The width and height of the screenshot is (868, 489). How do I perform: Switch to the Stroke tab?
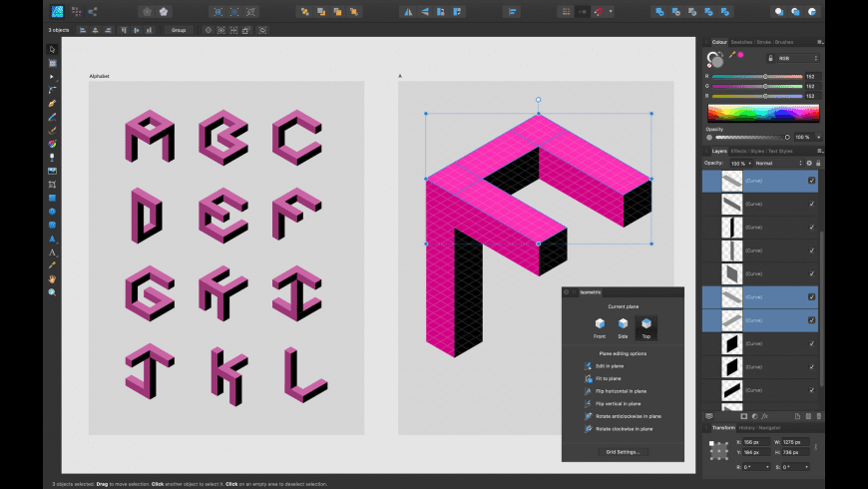click(x=764, y=42)
